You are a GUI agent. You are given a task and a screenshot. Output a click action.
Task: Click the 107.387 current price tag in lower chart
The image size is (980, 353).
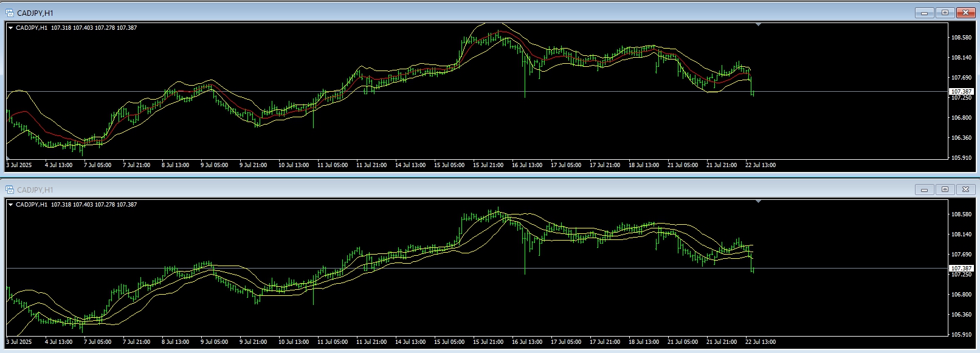[x=961, y=268]
